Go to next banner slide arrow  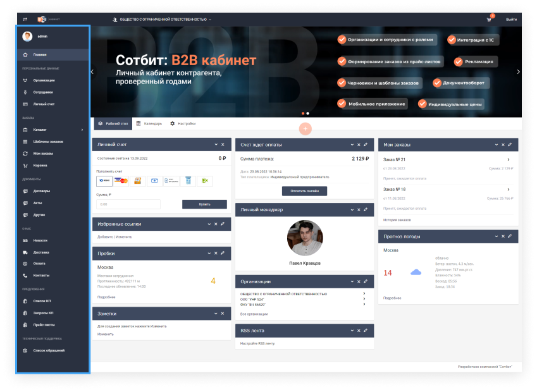pyautogui.click(x=519, y=71)
